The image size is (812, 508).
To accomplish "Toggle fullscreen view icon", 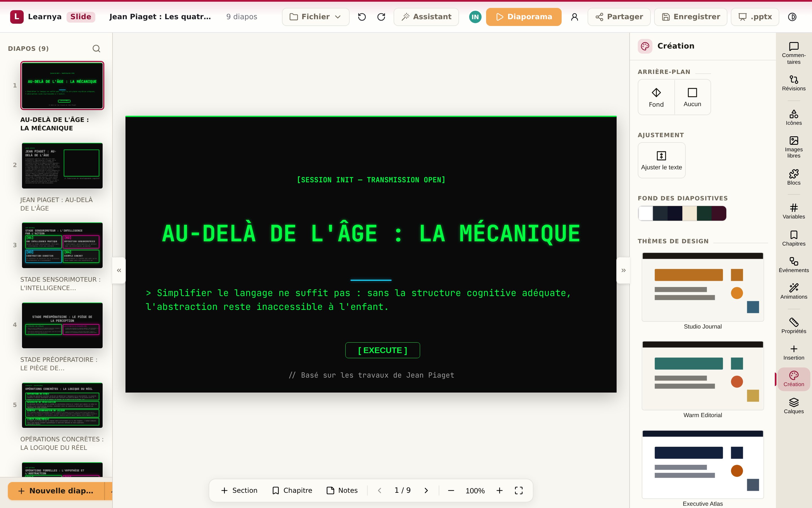I will point(519,491).
